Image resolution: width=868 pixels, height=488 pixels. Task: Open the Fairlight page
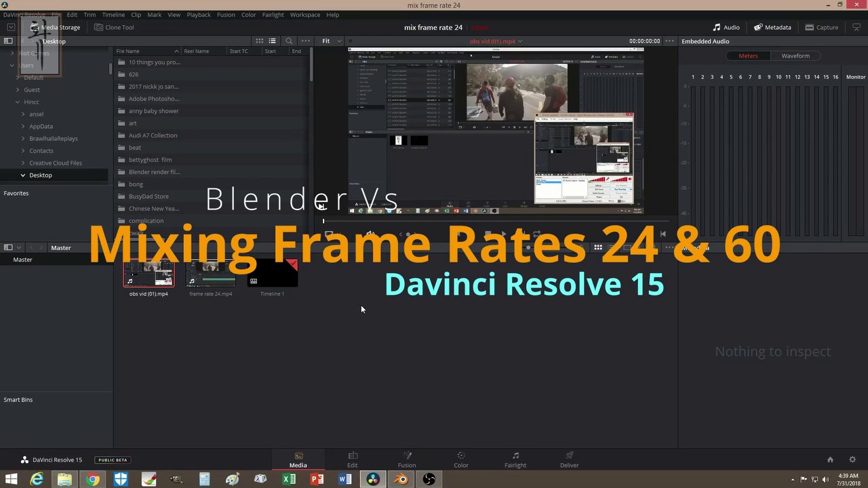(515, 460)
